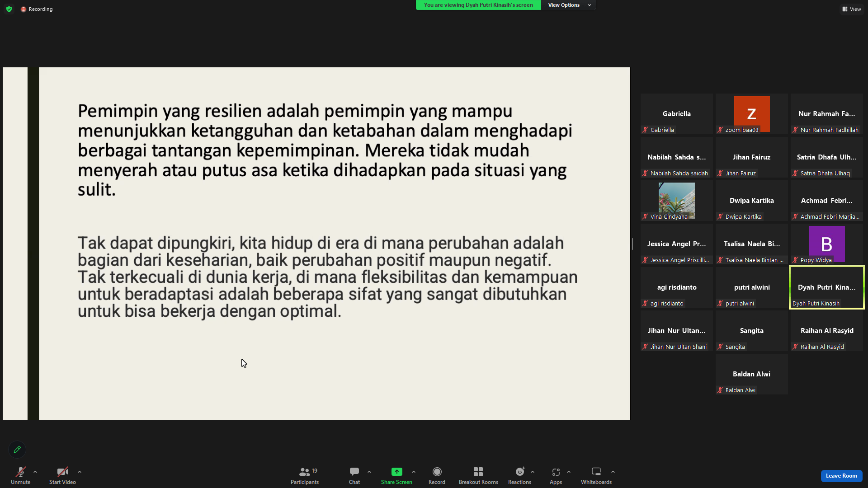
Task: Expand video options arrow next to Start Video
Action: point(80,472)
